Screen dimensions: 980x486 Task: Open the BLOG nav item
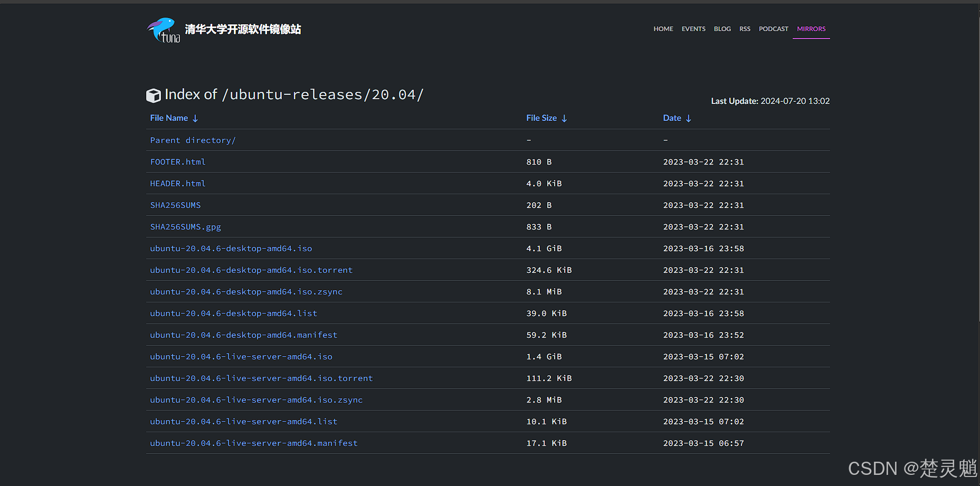[x=722, y=29]
